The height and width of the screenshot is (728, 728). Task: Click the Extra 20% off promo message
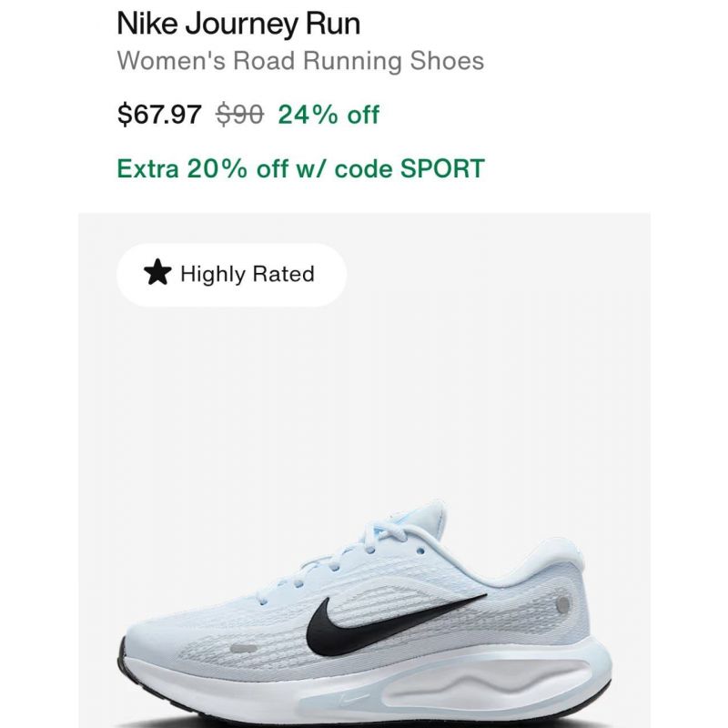tap(300, 168)
